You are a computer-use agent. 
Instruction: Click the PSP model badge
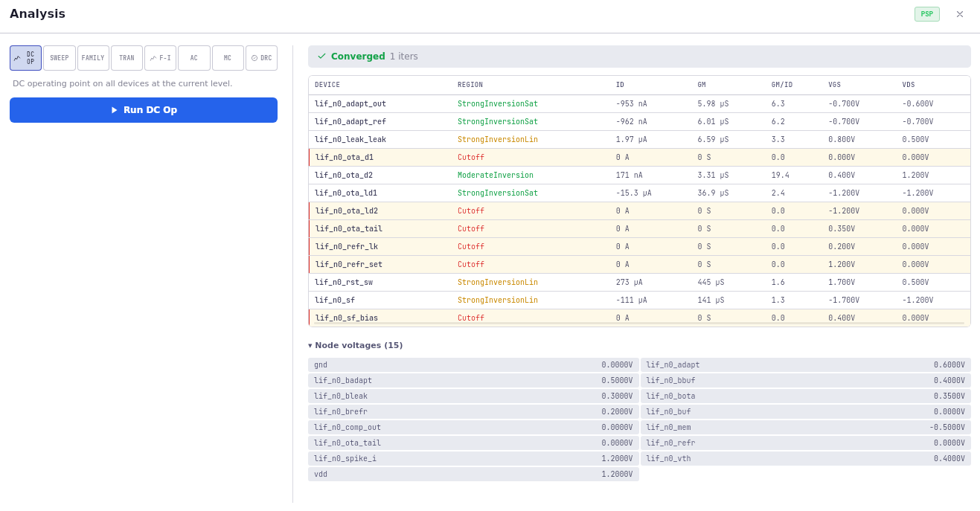tap(927, 14)
